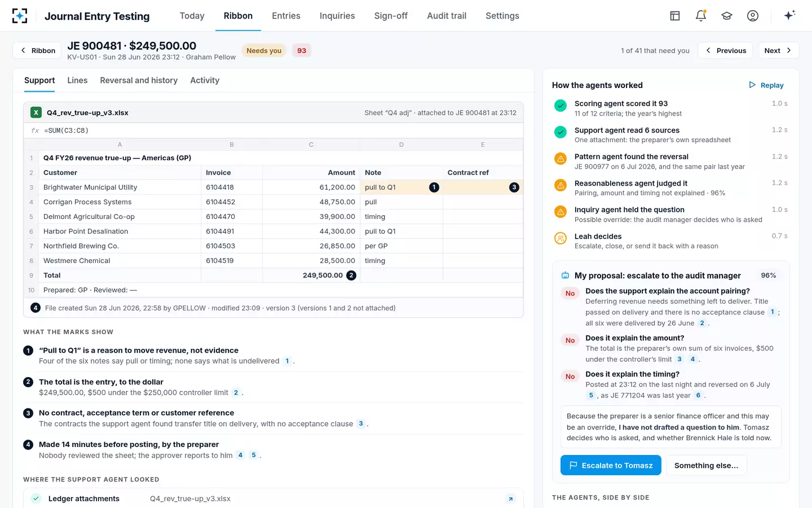Image resolution: width=812 pixels, height=508 pixels.
Task: Open notifications bell
Action: (701, 16)
